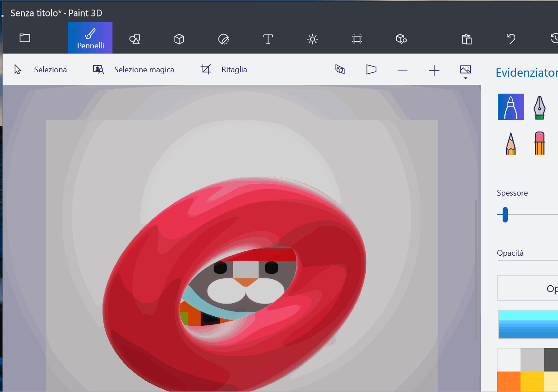Open the material type dropdown button
The height and width of the screenshot is (392, 558).
click(528, 288)
